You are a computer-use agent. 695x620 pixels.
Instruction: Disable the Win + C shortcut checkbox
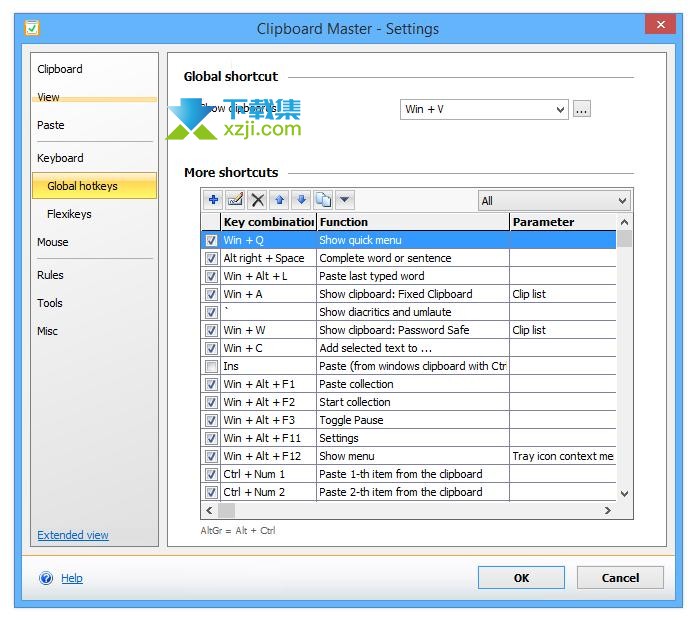pyautogui.click(x=211, y=348)
